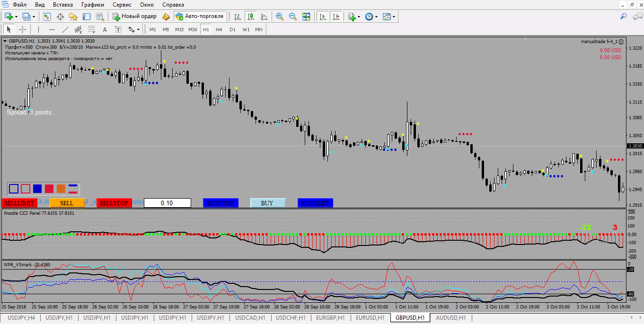
Task: Switch timeframe to H4
Action: pyautogui.click(x=219, y=29)
